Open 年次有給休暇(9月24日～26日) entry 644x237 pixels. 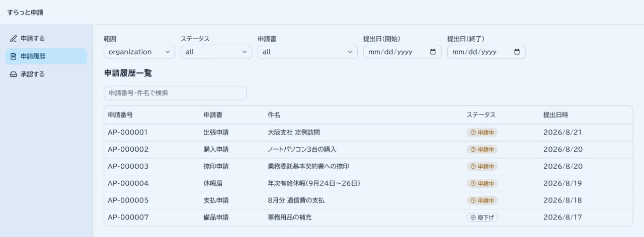[x=314, y=184]
